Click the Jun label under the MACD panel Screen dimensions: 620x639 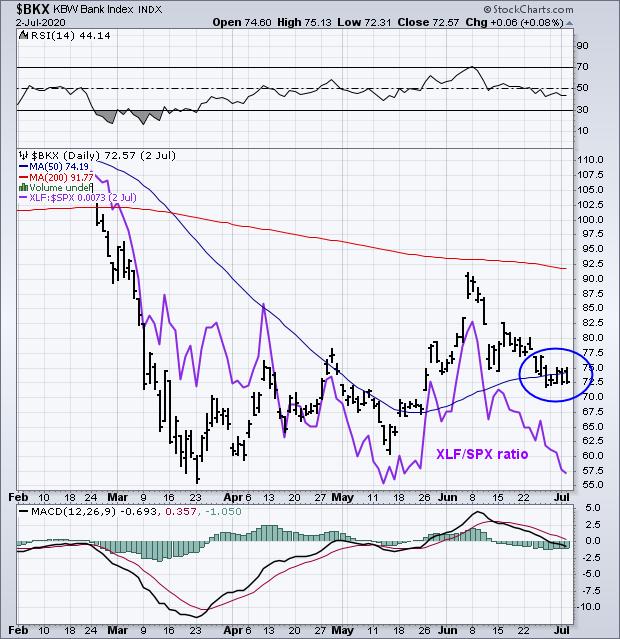coord(448,630)
